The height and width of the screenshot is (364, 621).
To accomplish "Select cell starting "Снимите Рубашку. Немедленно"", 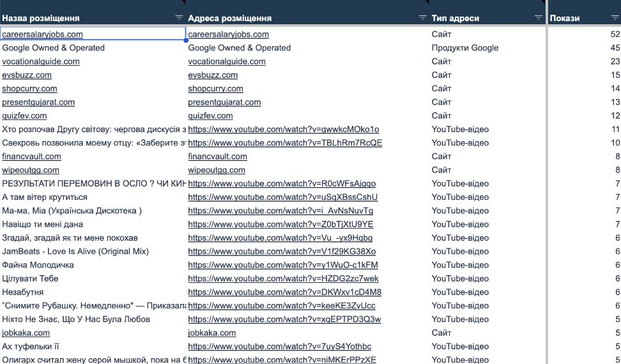I will (x=93, y=305).
